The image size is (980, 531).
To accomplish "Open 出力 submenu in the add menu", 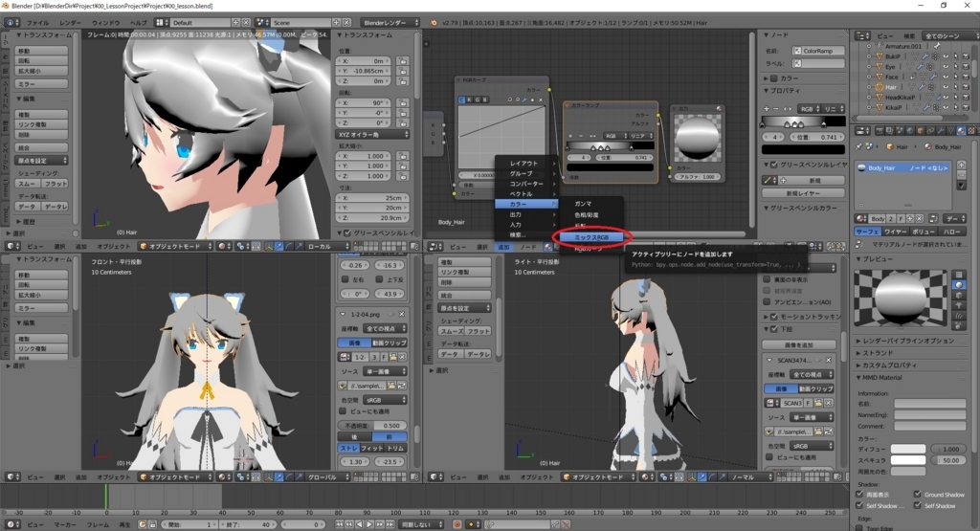I will pyautogui.click(x=526, y=214).
